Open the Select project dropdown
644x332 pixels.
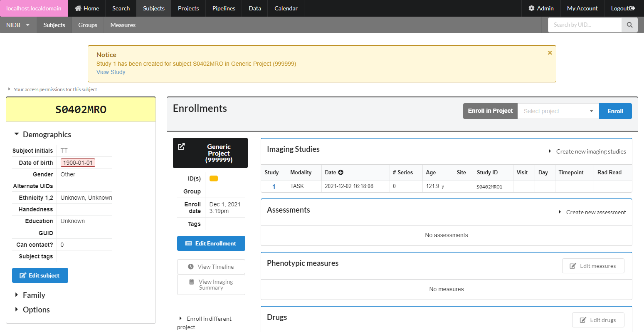click(x=558, y=111)
